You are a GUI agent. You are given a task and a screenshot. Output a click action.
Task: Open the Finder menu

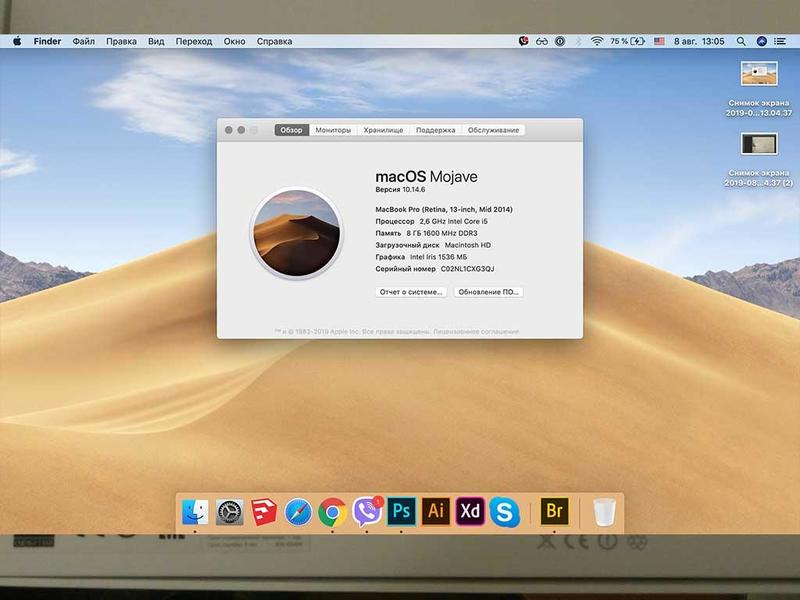[x=47, y=41]
